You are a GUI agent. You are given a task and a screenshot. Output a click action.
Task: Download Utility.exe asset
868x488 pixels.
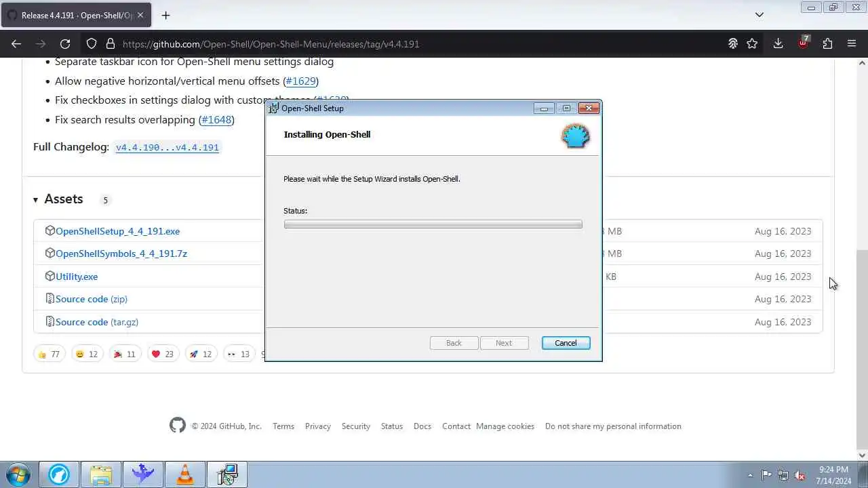pos(77,277)
